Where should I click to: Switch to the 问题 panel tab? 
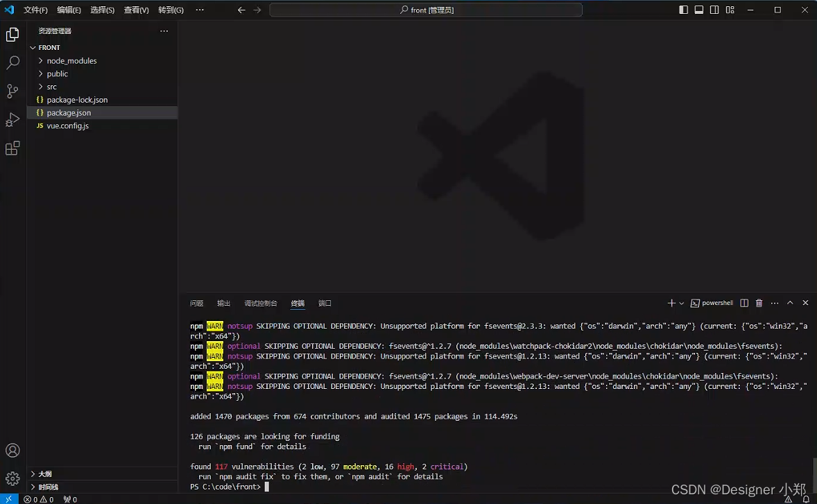tap(196, 303)
